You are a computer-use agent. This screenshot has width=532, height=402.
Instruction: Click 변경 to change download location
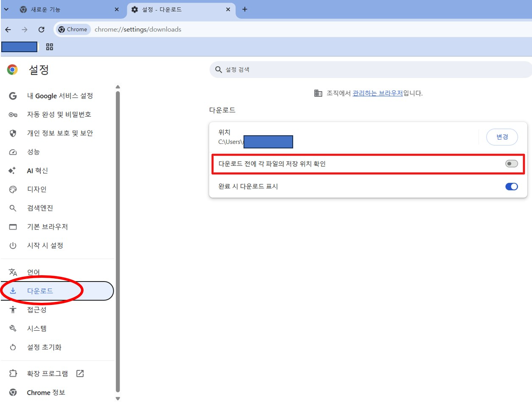[x=502, y=137]
